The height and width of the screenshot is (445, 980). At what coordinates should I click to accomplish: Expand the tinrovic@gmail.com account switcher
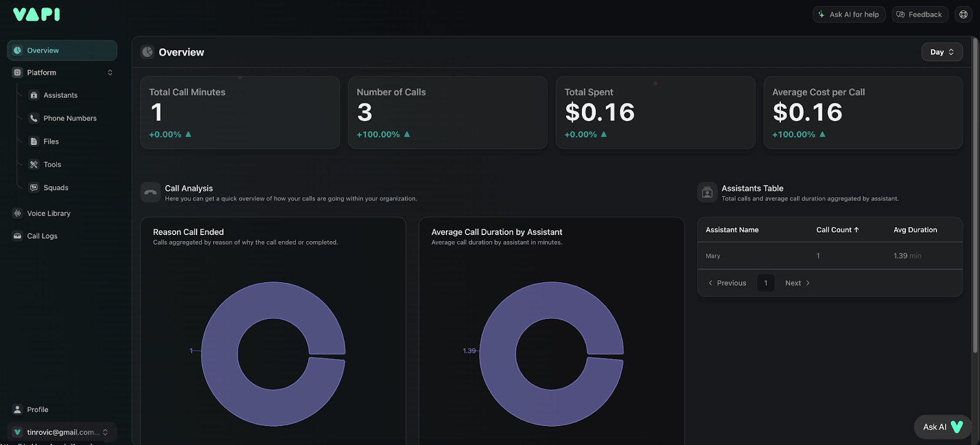pyautogui.click(x=62, y=432)
